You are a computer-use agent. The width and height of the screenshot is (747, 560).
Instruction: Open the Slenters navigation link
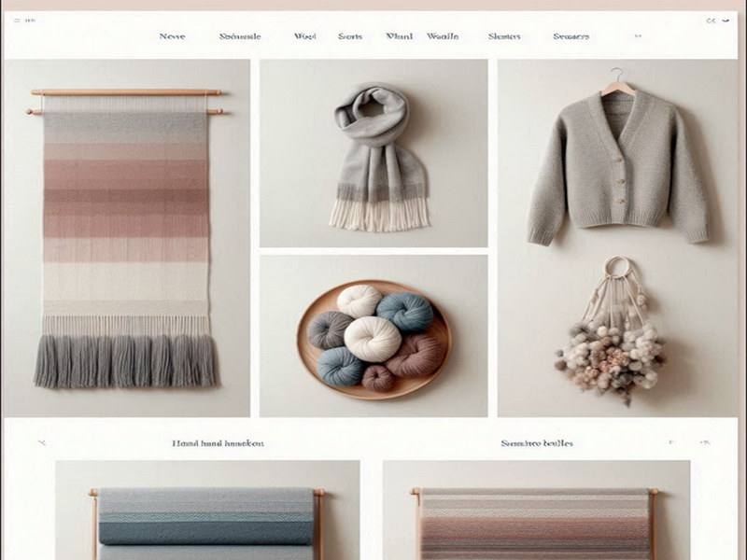tap(504, 36)
